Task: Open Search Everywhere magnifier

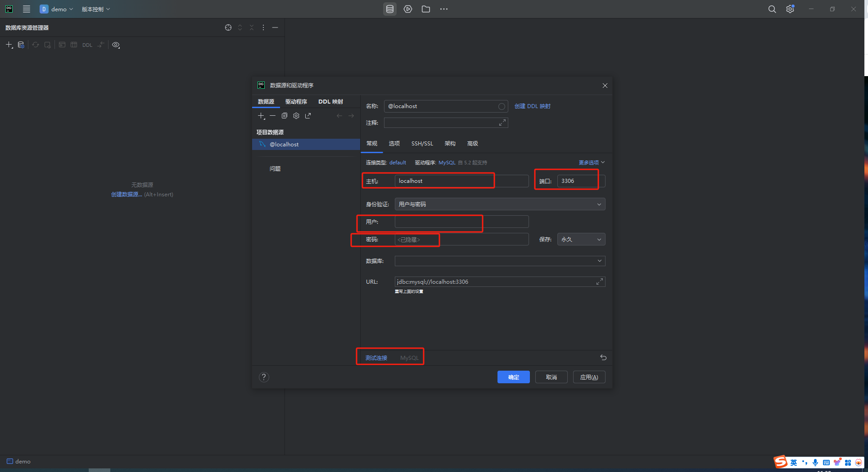Action: point(772,9)
